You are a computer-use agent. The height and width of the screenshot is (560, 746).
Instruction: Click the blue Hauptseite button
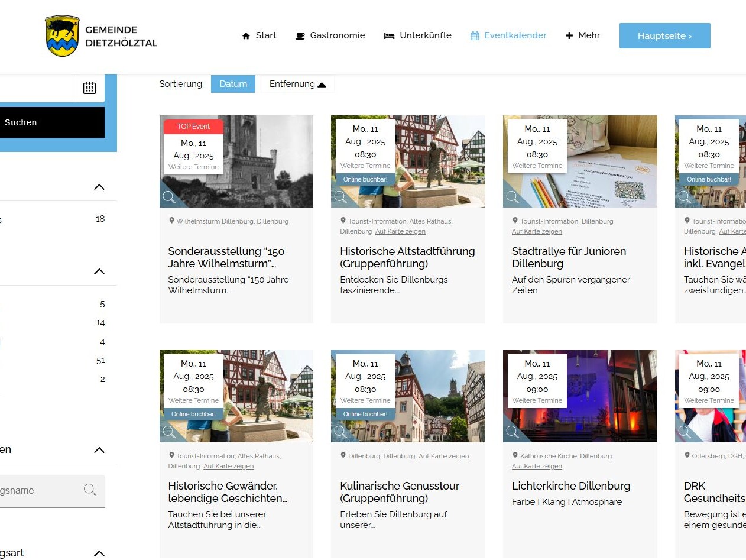[664, 36]
